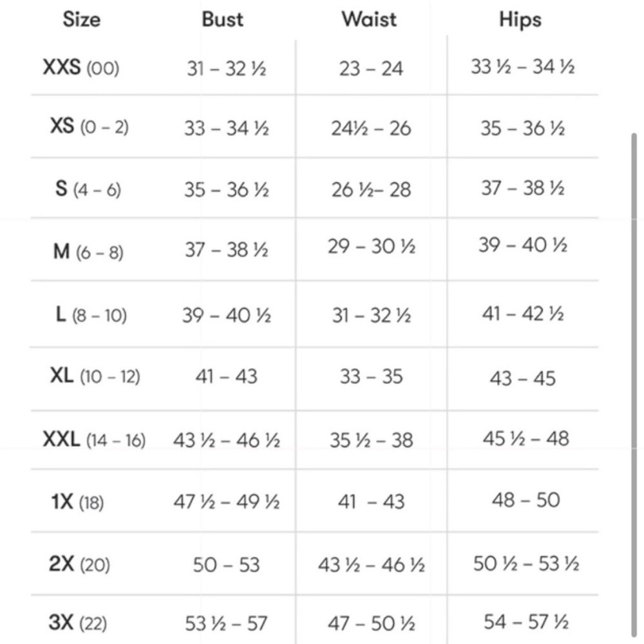Click hips measurement 48 – 50 cell

[526, 500]
